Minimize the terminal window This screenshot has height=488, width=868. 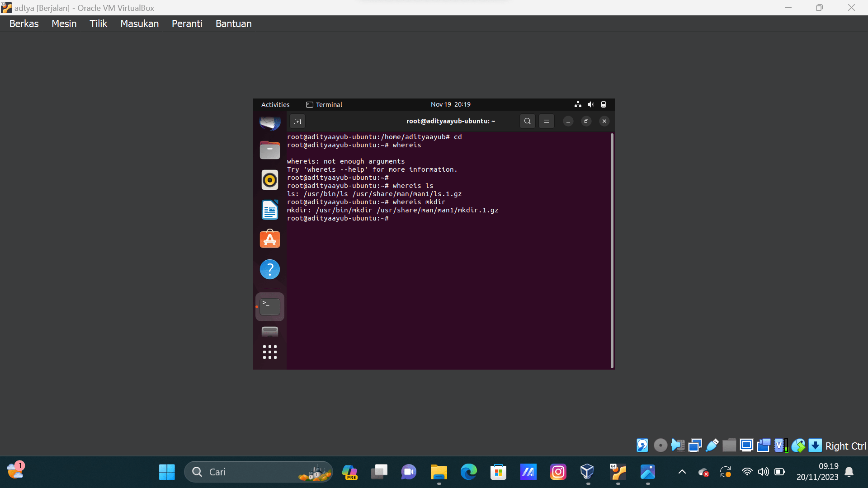tap(568, 121)
